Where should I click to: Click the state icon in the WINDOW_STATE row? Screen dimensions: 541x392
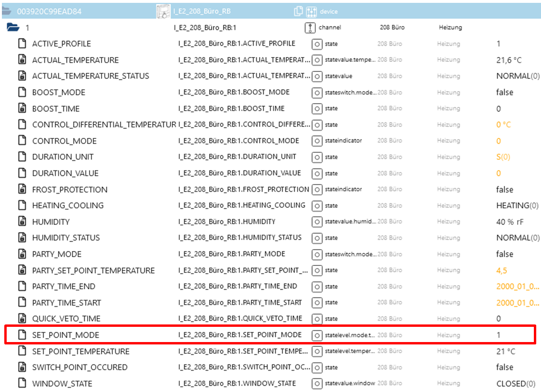[317, 384]
